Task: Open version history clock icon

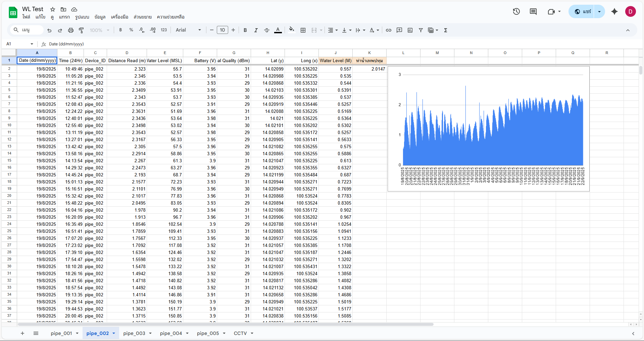Action: click(x=516, y=12)
